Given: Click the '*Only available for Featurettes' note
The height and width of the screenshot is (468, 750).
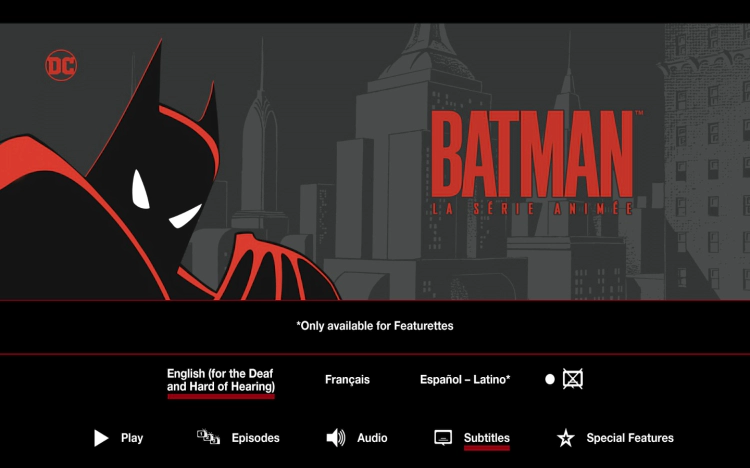Looking at the screenshot, I should pos(375,326).
